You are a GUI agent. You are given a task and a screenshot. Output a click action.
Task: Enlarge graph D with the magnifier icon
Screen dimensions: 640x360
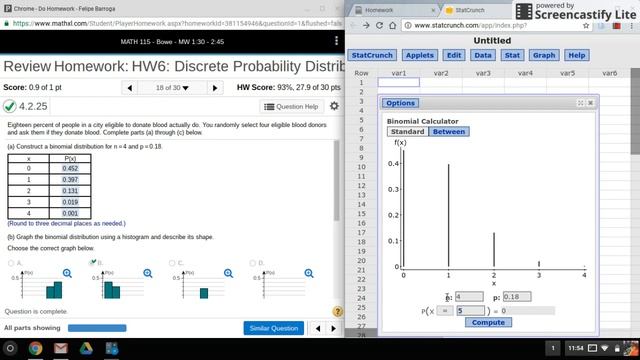coord(309,273)
